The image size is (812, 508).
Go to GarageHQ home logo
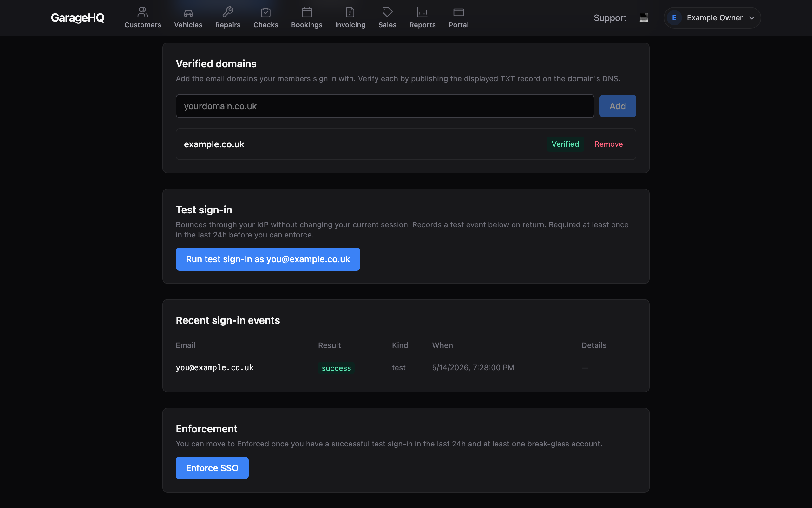point(77,18)
